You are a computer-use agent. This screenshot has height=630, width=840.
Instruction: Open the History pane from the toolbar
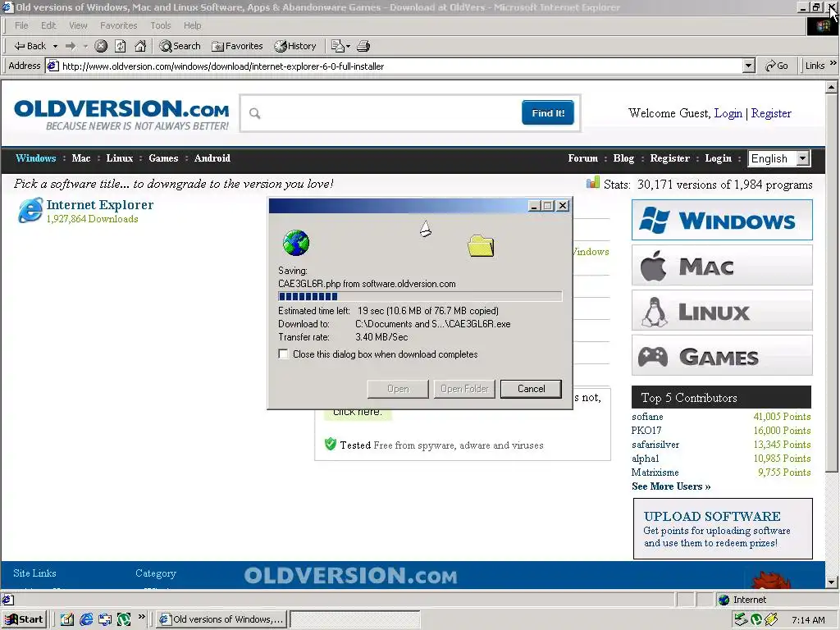(295, 46)
